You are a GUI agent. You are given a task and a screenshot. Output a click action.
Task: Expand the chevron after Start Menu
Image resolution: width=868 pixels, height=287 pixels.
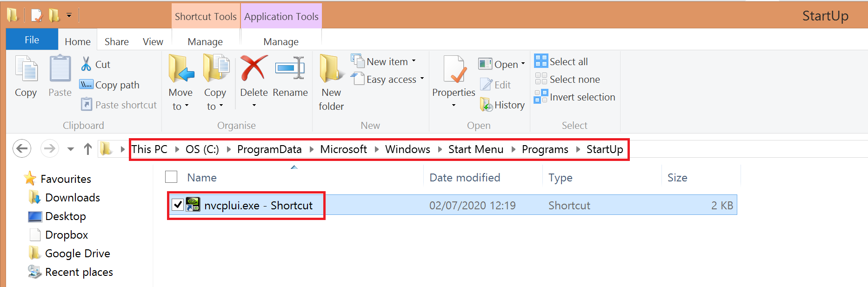513,149
